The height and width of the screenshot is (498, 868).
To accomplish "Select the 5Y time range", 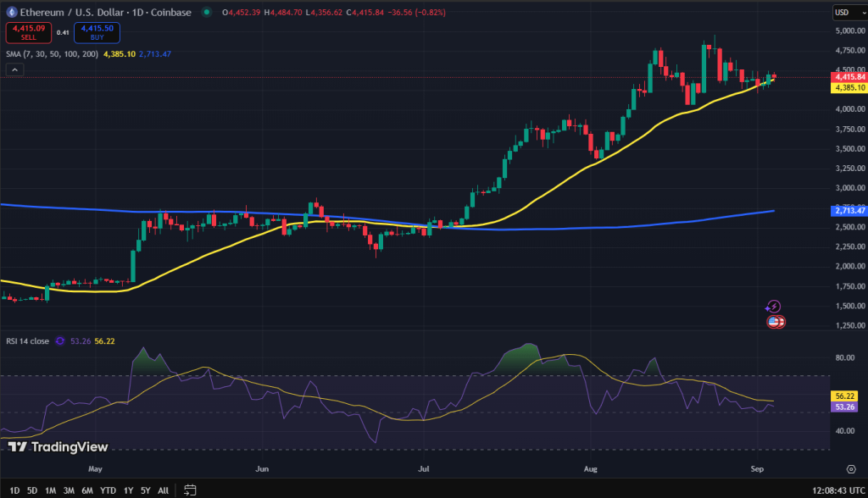I will click(145, 490).
